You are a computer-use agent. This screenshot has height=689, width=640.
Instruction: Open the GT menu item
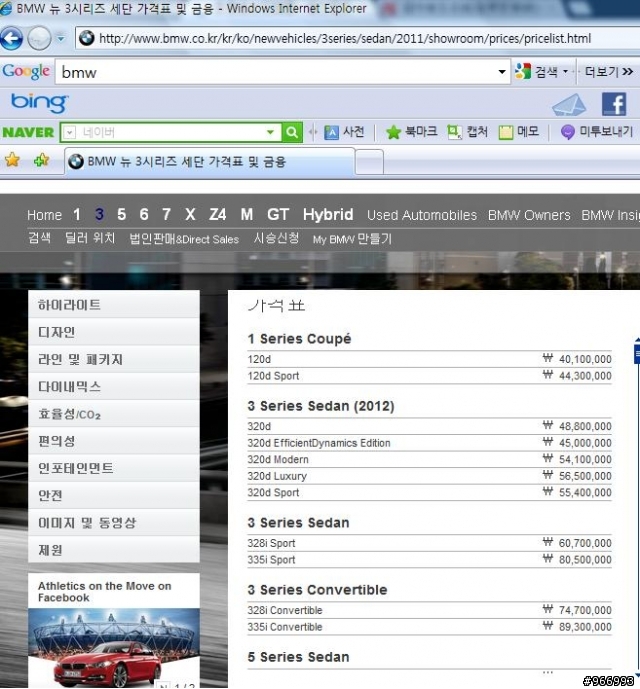tap(278, 214)
